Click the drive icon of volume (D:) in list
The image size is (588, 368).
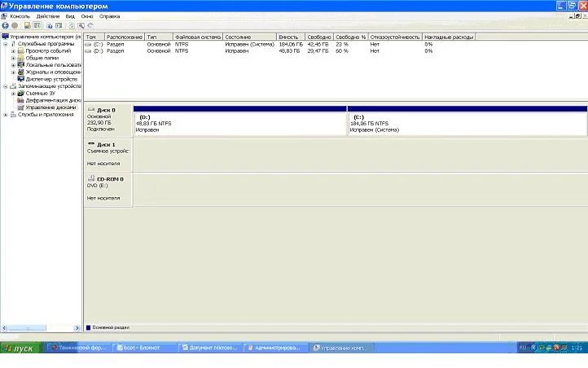pos(89,51)
